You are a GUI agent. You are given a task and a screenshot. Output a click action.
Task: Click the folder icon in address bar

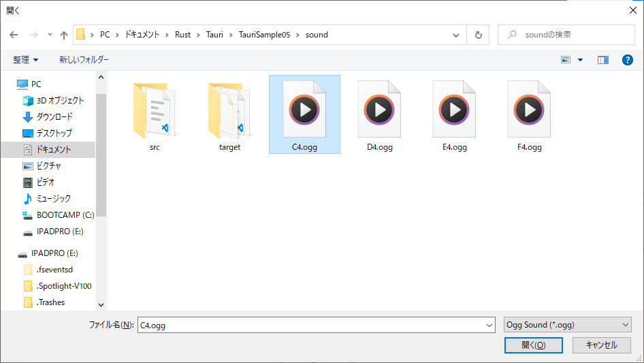pos(81,35)
